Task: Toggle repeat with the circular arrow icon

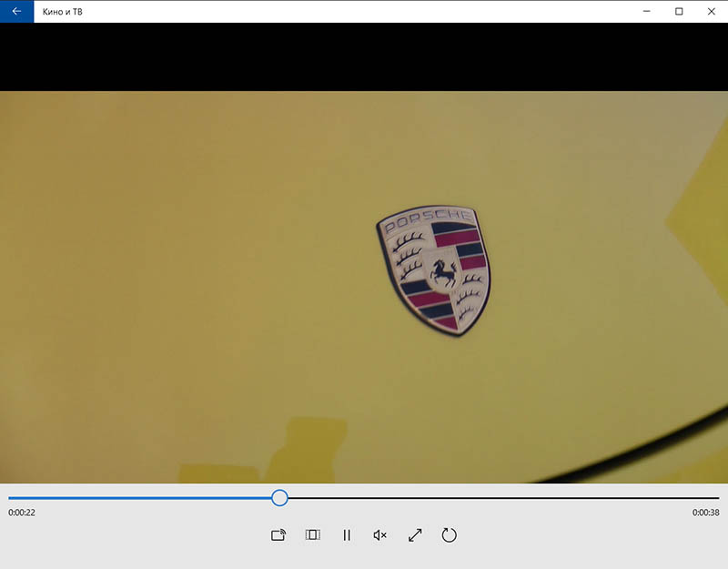Action: click(x=449, y=535)
